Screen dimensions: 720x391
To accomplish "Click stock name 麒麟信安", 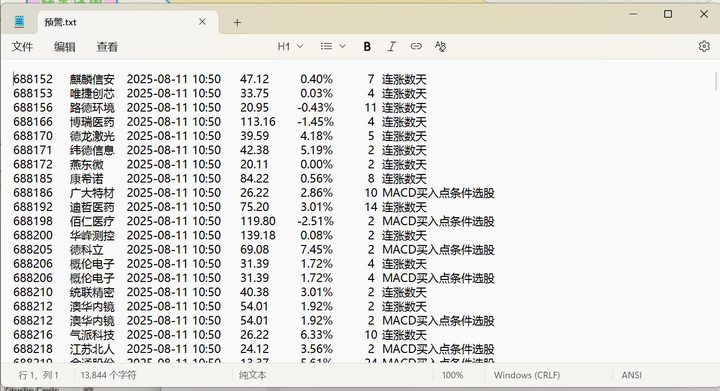I will pos(92,79).
